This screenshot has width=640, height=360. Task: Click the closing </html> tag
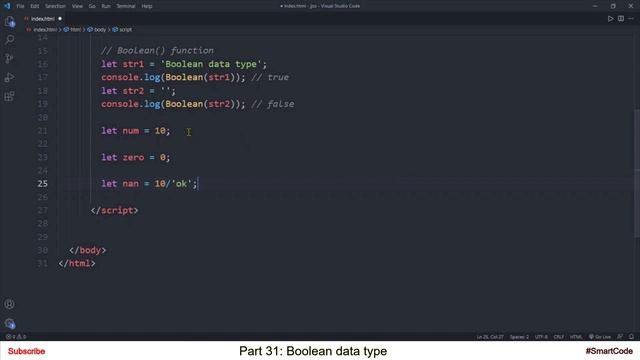point(77,263)
